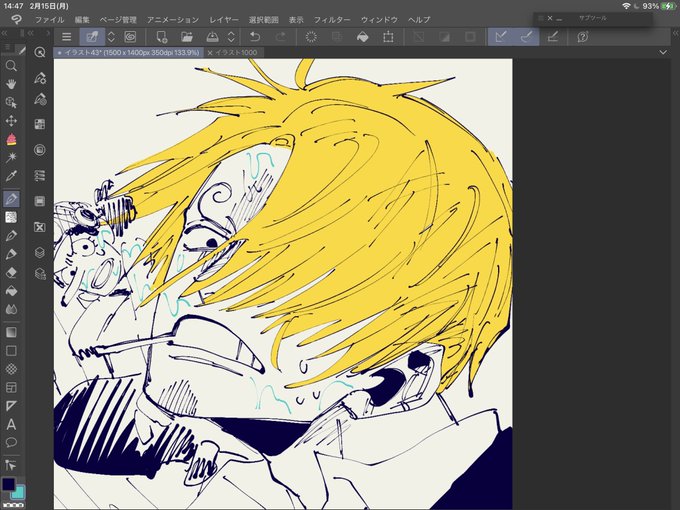Viewport: 680px width, 510px height.
Task: Open the 表示 menu
Action: click(296, 20)
